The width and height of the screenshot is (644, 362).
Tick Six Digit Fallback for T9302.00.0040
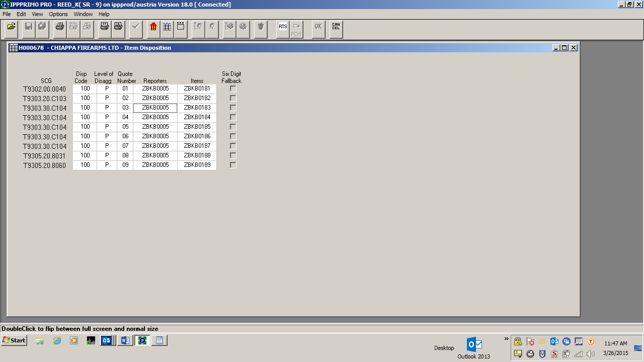pyautogui.click(x=233, y=89)
